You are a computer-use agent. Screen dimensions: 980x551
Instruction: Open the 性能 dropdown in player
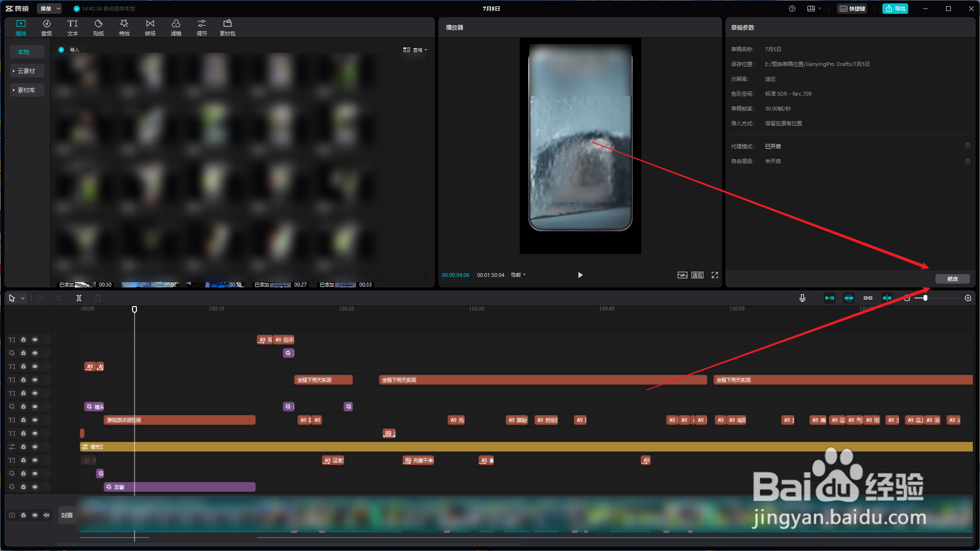coord(518,275)
